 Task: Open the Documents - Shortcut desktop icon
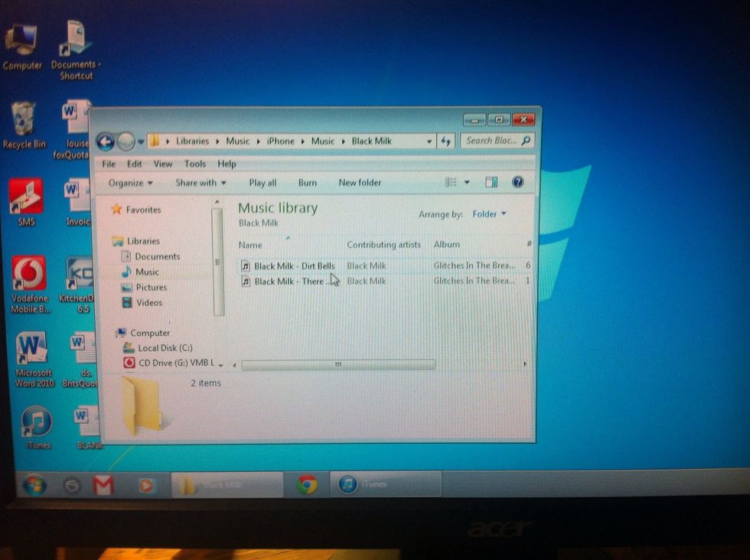[x=76, y=50]
